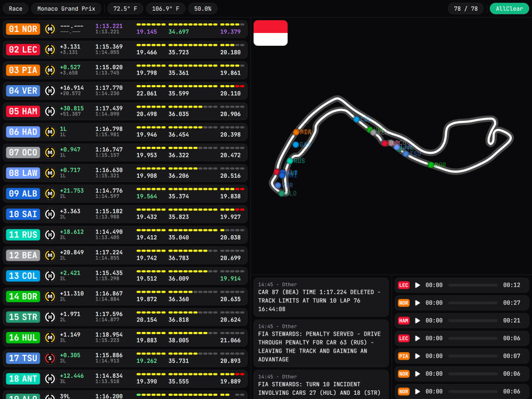Select the 02 LEC driver tag

[23, 49]
